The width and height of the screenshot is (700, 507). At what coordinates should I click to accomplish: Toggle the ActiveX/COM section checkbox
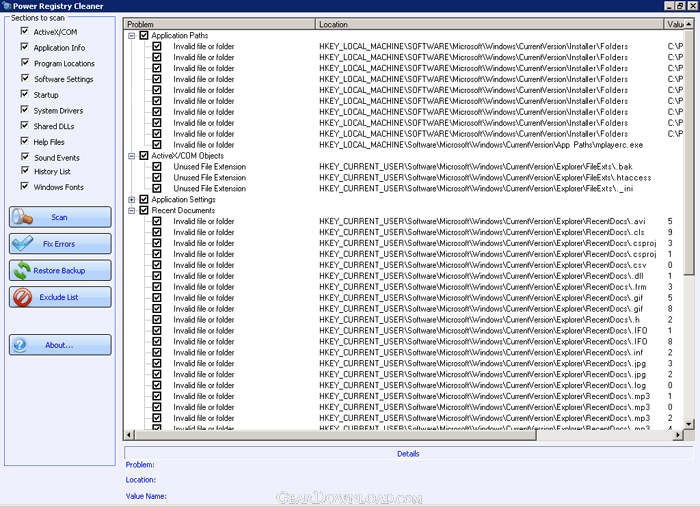[x=25, y=31]
